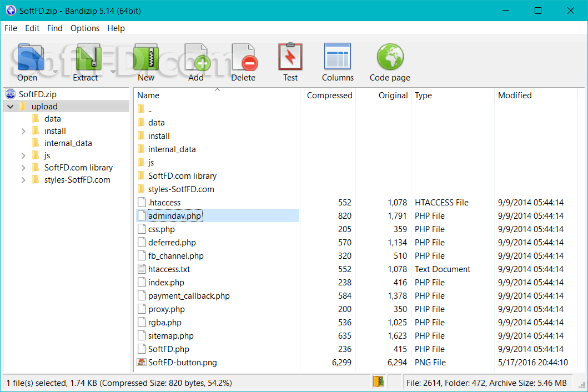Screen dimensions: 588x392
Task: Run the archive Test icon
Action: 290,57
